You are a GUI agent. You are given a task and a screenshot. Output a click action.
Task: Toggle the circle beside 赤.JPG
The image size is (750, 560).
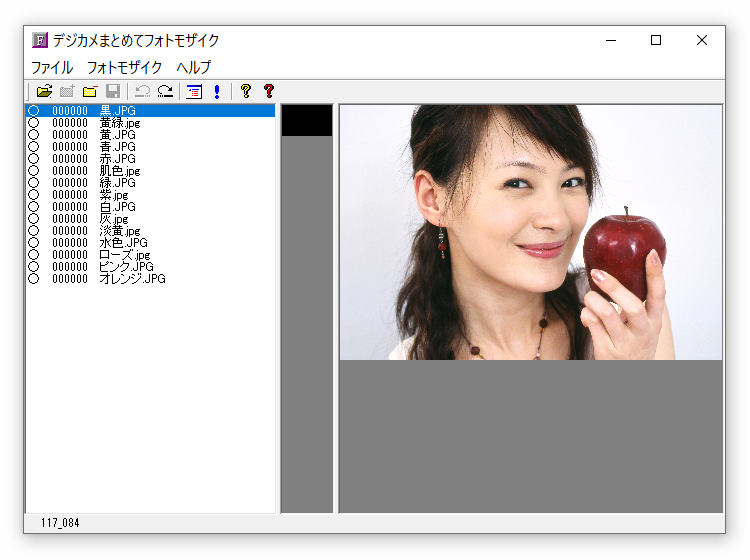coord(33,158)
